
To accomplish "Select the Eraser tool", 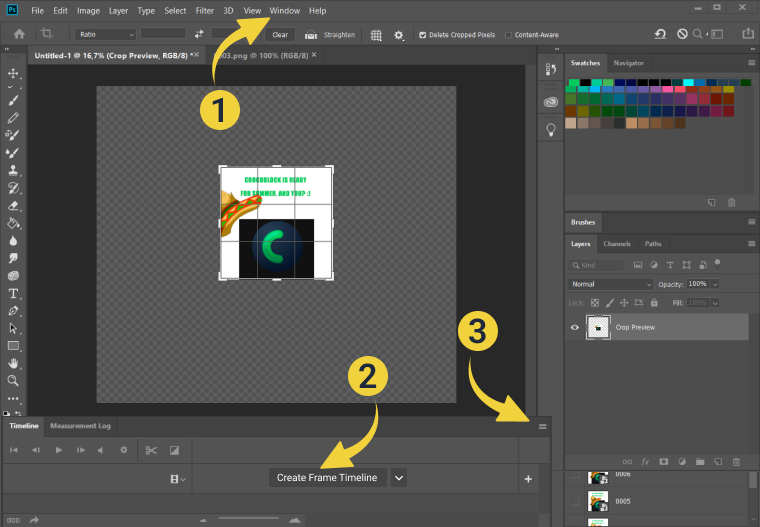I will tap(13, 206).
